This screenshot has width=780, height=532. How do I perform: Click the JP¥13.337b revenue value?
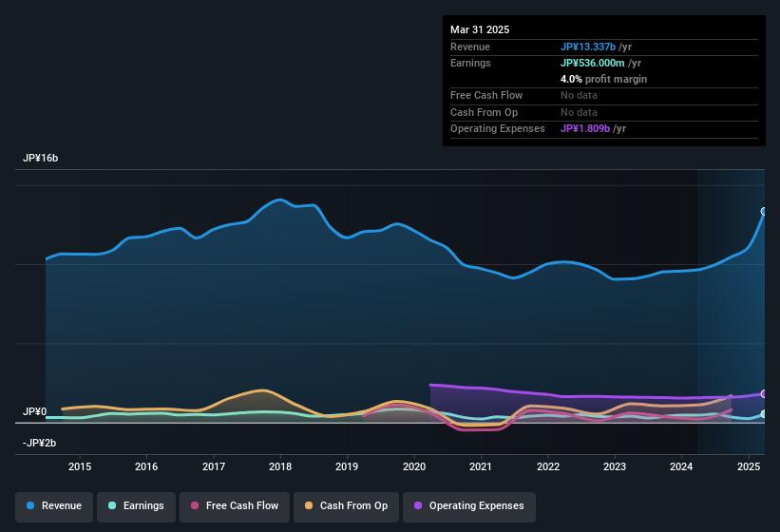pos(588,47)
